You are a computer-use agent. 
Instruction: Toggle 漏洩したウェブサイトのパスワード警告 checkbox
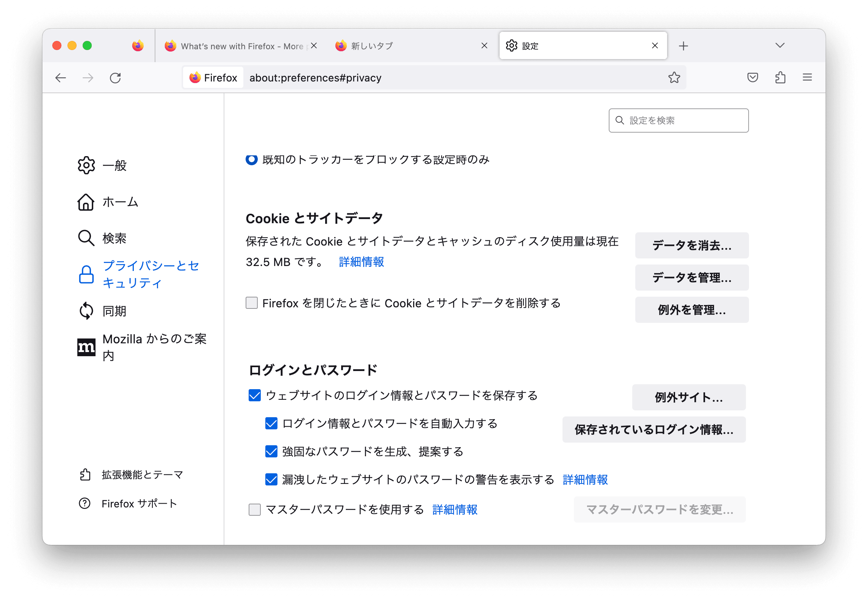click(271, 479)
